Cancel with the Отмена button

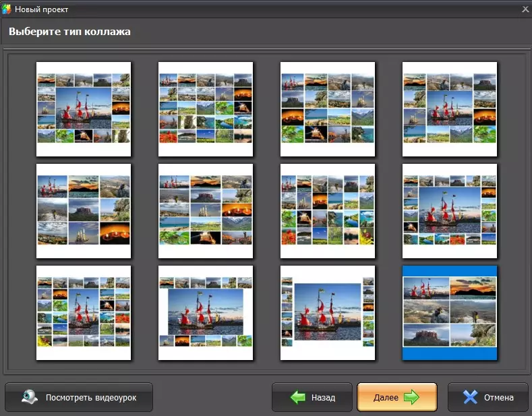click(488, 397)
